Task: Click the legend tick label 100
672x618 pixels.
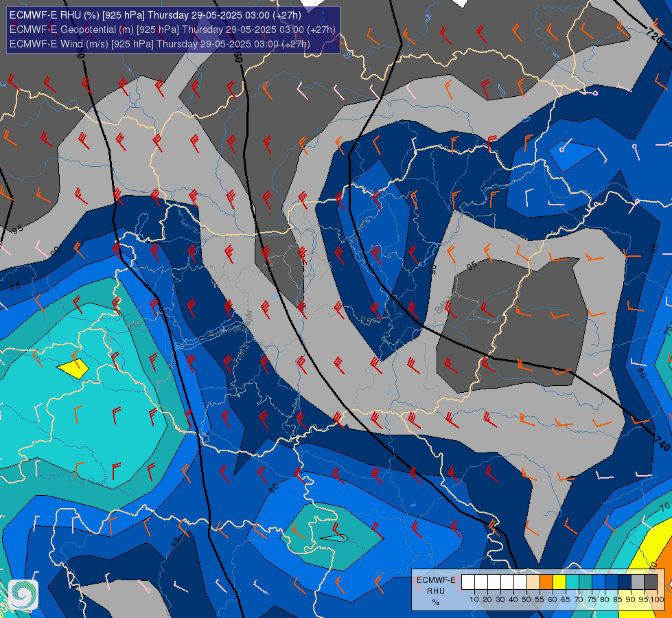Action: (657, 599)
